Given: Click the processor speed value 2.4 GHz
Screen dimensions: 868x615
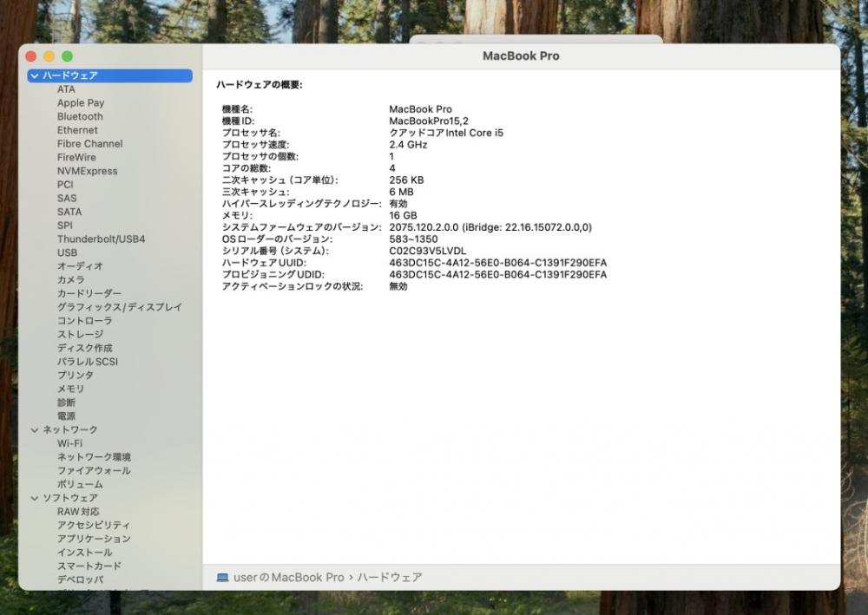Looking at the screenshot, I should pyautogui.click(x=408, y=145).
